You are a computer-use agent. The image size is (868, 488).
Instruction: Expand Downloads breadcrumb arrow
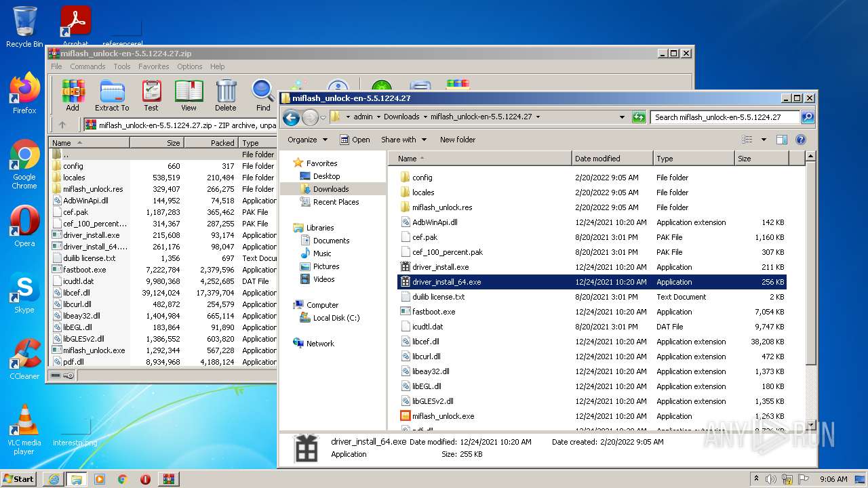(x=425, y=117)
